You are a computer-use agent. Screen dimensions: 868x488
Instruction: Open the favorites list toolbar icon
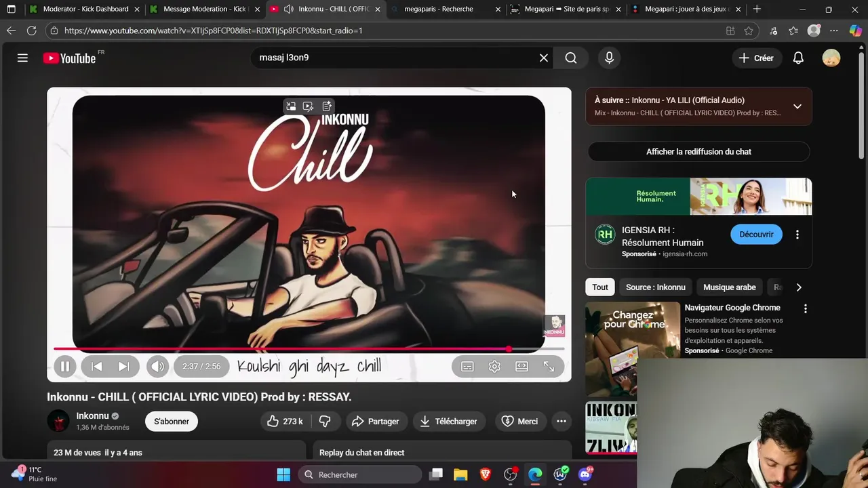point(793,30)
